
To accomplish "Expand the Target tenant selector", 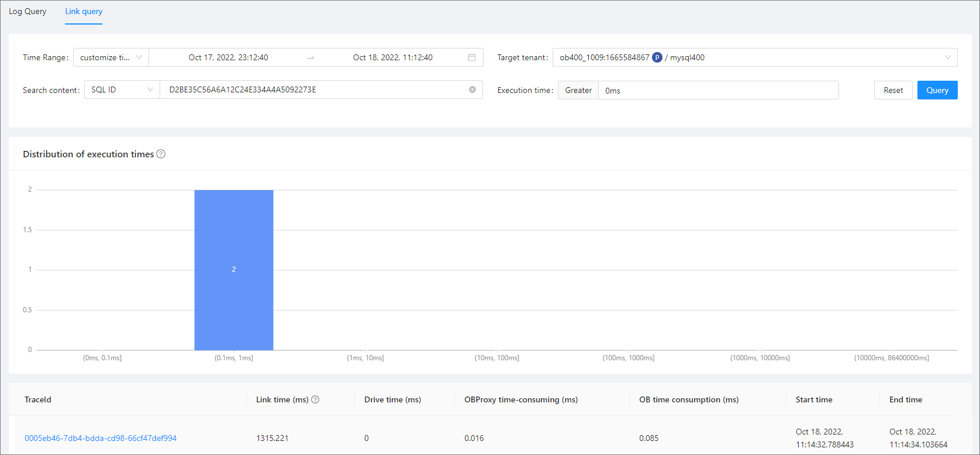I will 947,57.
